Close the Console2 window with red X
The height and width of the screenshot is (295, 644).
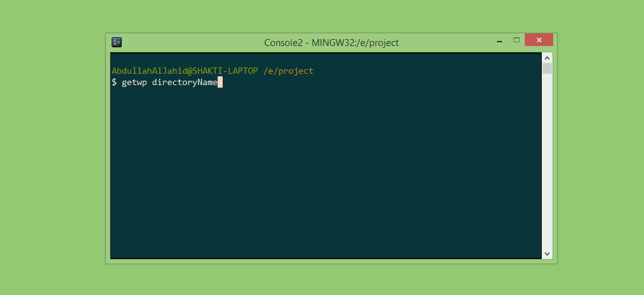tap(539, 40)
